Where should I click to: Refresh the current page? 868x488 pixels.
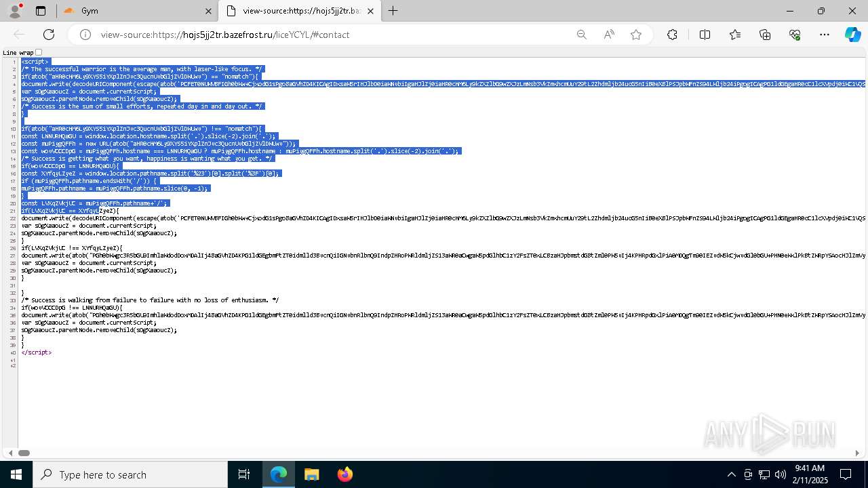(49, 35)
